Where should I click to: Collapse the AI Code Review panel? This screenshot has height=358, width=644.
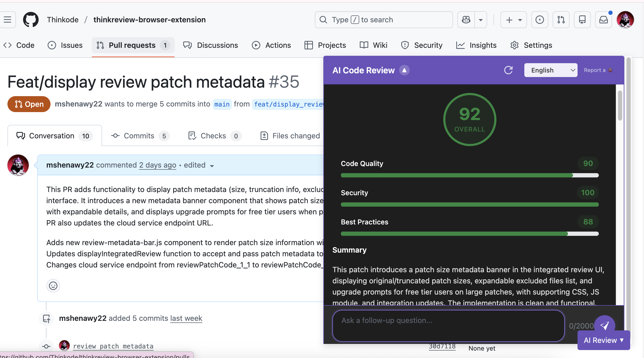[404, 70]
